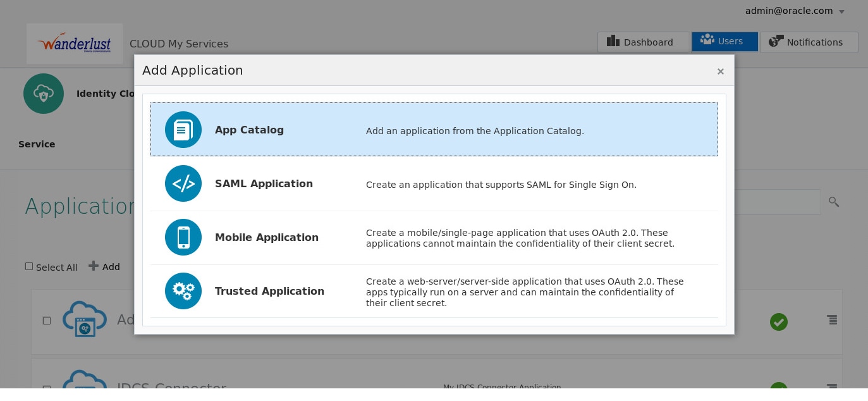868x401 pixels.
Task: Choose the SAML Application option text
Action: coord(264,183)
